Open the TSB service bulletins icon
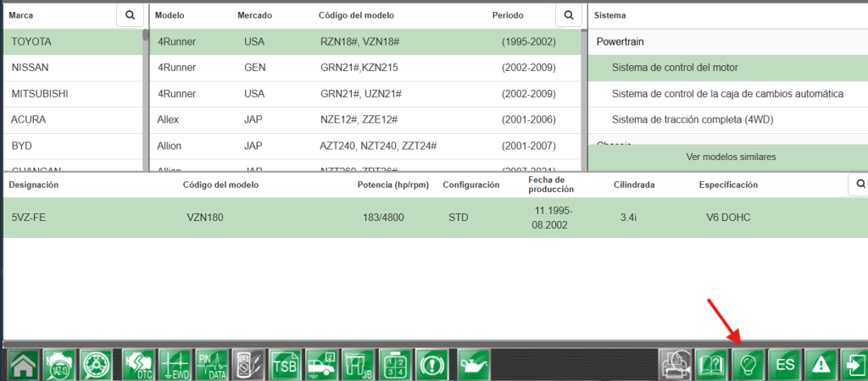 point(285,364)
